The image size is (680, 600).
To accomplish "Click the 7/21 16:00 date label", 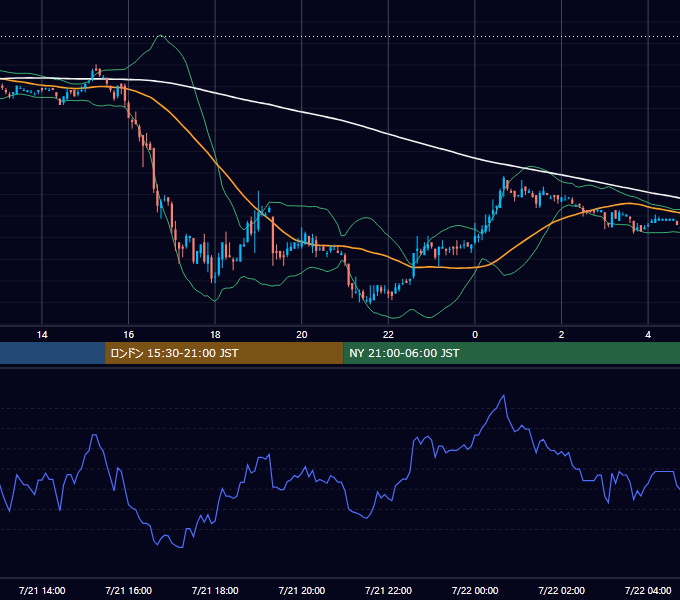I will [128, 590].
